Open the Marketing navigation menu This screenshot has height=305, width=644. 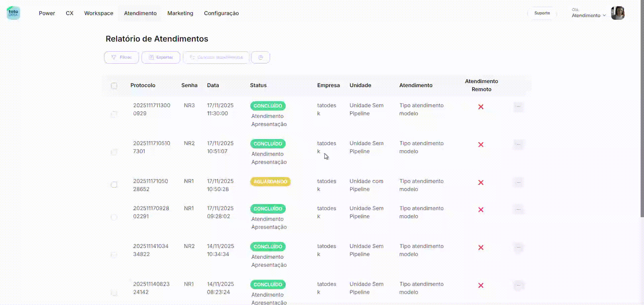(x=180, y=13)
